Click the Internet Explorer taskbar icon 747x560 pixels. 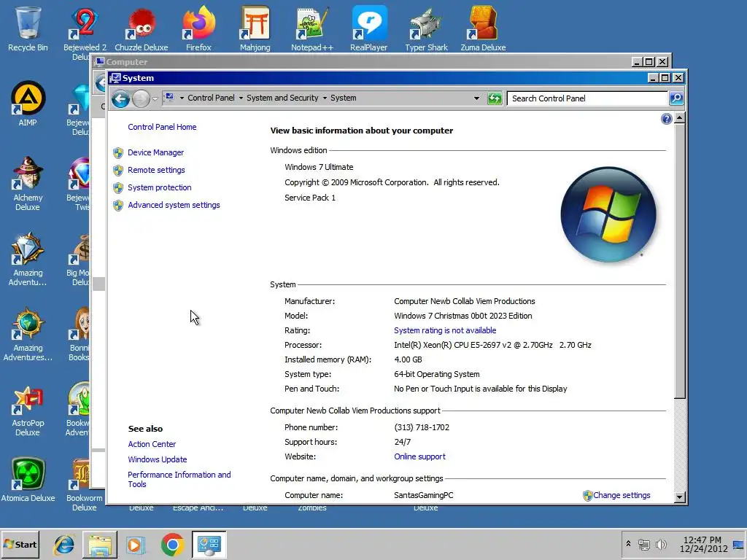(64, 544)
